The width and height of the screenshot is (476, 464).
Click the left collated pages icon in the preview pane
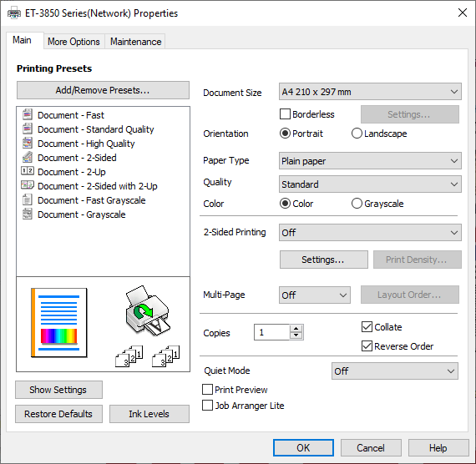129,356
